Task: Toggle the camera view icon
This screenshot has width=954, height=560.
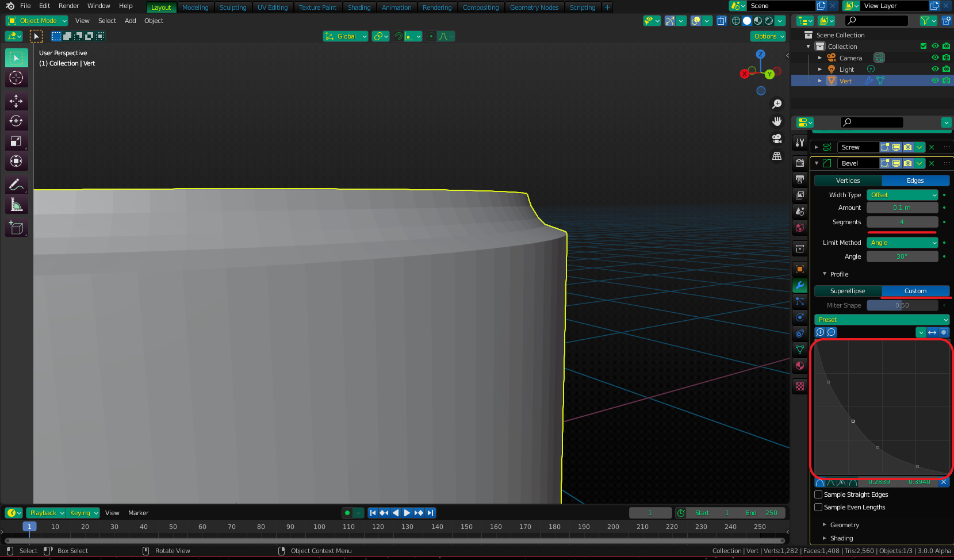Action: [x=777, y=139]
